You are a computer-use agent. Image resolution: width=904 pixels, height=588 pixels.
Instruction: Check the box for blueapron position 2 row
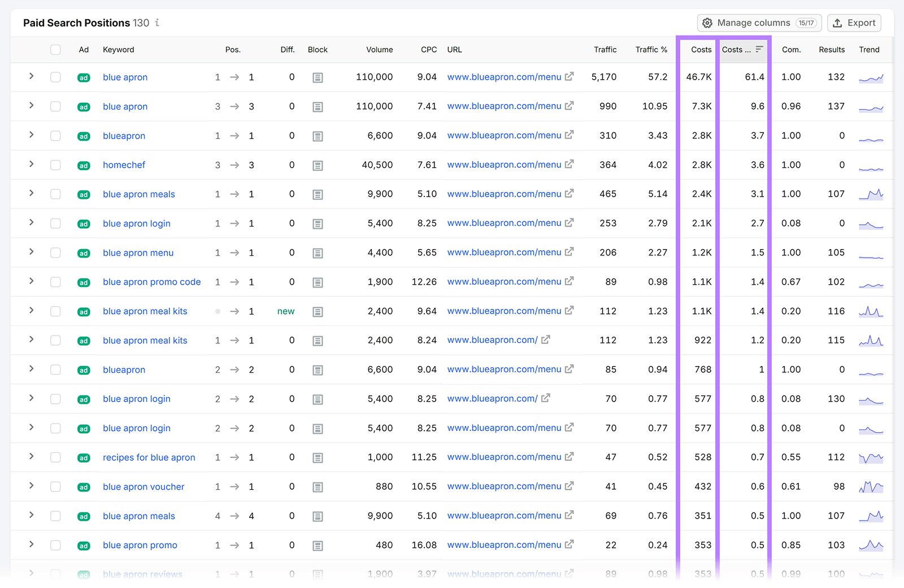[x=55, y=369]
